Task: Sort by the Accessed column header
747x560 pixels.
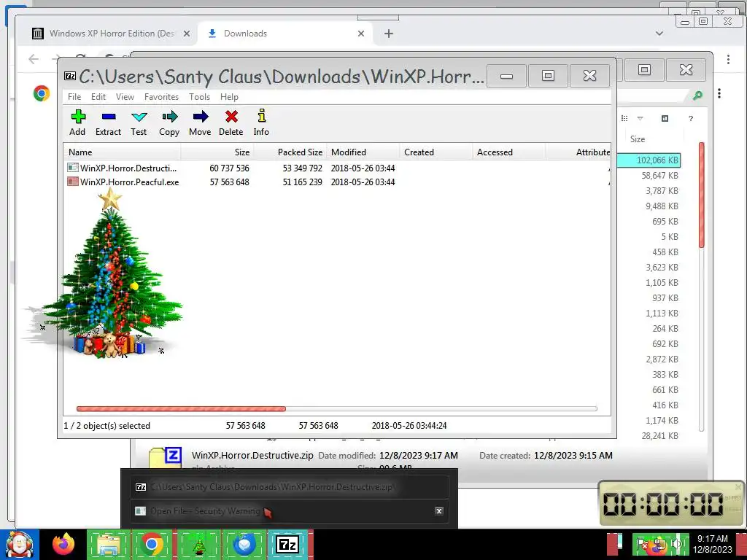Action: [x=508, y=152]
